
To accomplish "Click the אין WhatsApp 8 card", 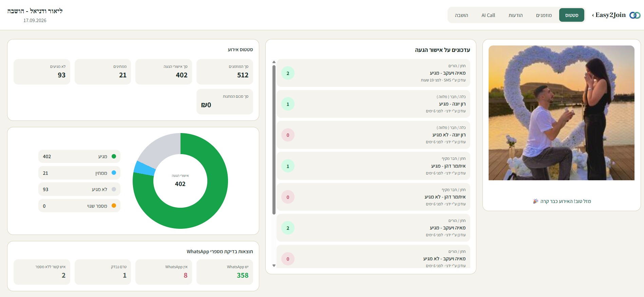I will (x=164, y=272).
